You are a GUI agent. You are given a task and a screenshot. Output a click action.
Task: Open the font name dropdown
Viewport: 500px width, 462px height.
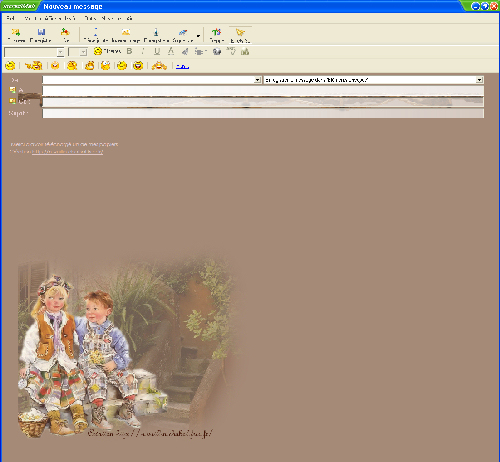(60, 52)
